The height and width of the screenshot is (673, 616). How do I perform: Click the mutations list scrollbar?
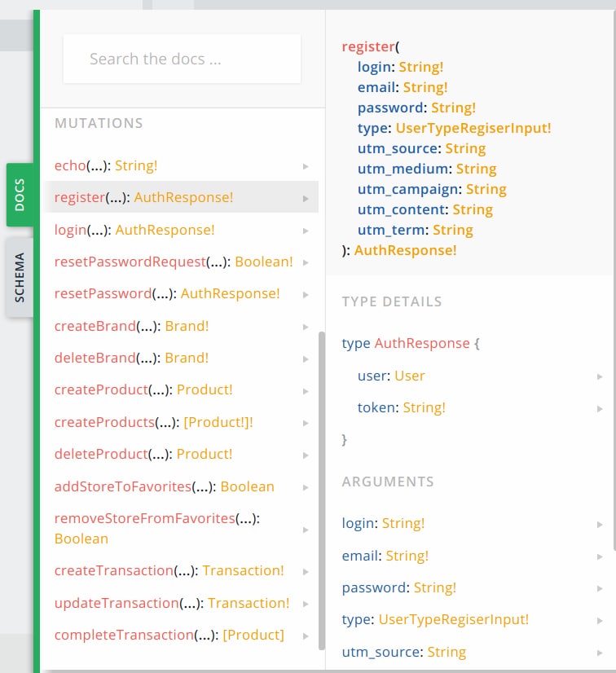(322, 490)
